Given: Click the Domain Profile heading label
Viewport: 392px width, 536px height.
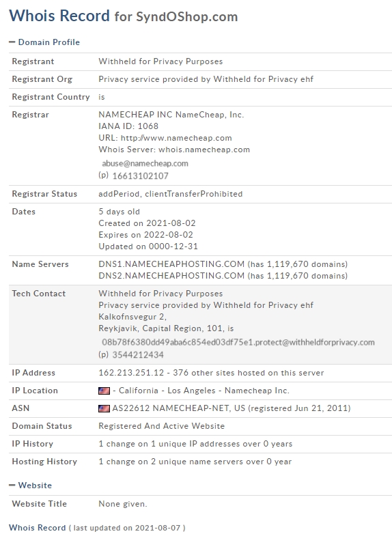Looking at the screenshot, I should pyautogui.click(x=49, y=42).
